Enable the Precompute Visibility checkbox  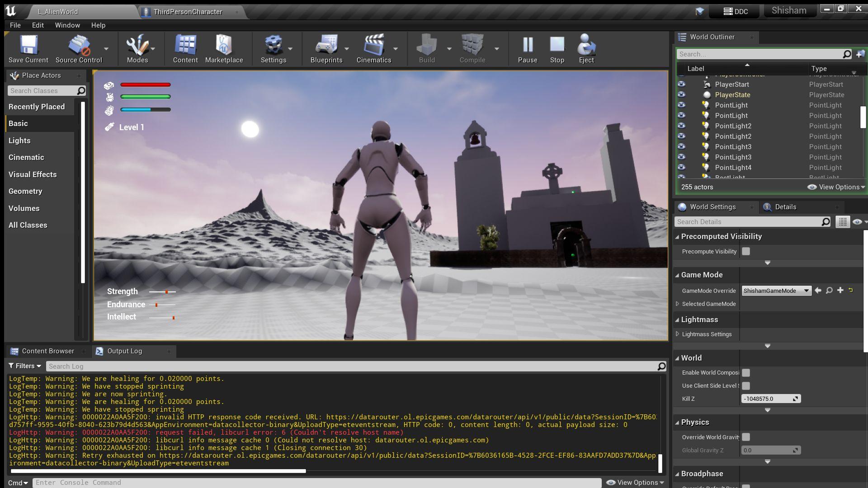(x=746, y=251)
